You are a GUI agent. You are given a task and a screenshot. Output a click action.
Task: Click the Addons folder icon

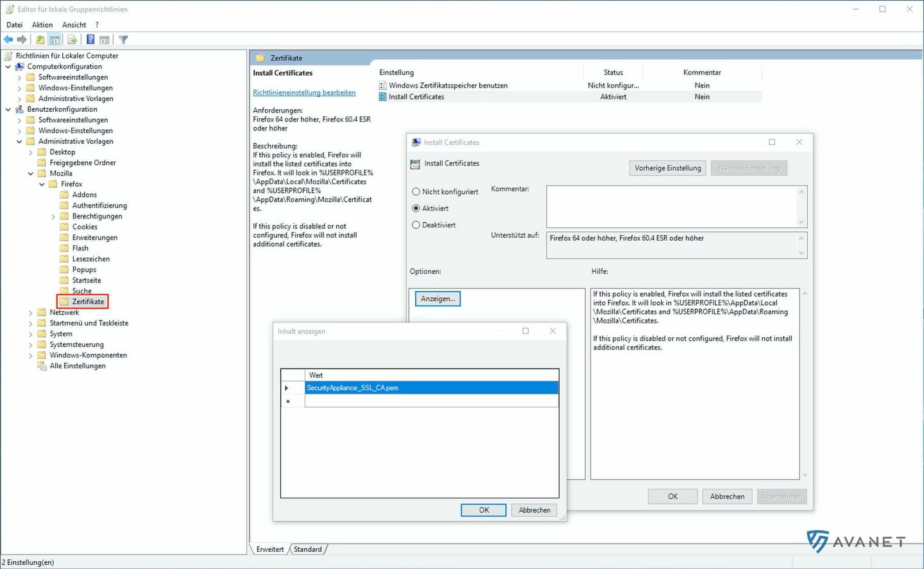pyautogui.click(x=64, y=195)
